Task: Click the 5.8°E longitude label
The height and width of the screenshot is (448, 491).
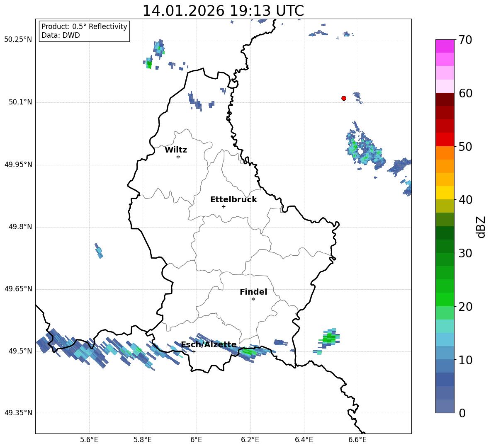Action: click(x=143, y=440)
